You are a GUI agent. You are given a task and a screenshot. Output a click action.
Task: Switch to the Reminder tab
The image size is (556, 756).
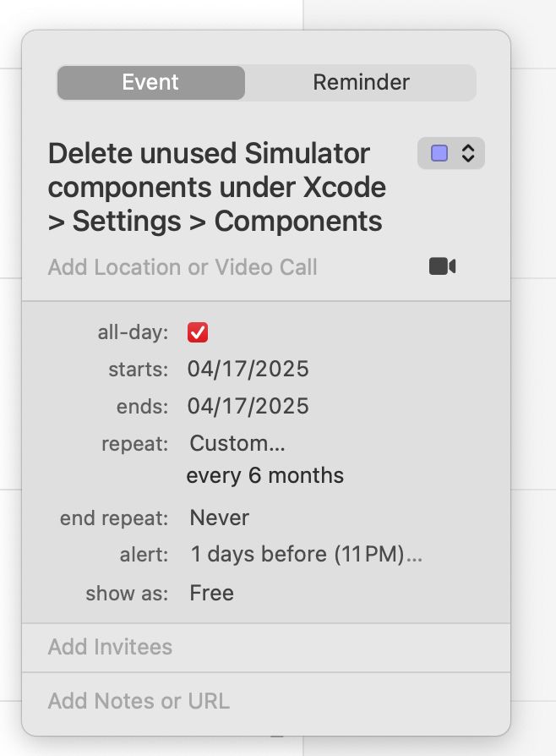tap(361, 82)
